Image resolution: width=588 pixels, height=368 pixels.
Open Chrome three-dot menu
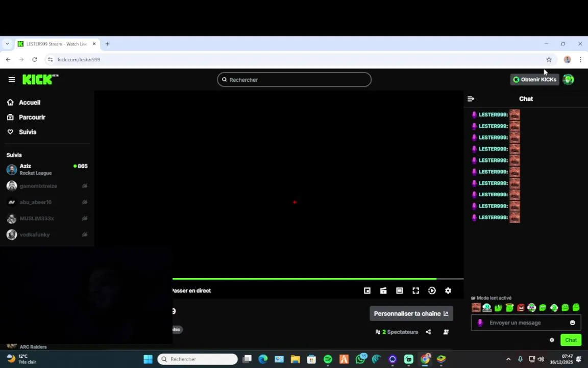(x=580, y=59)
